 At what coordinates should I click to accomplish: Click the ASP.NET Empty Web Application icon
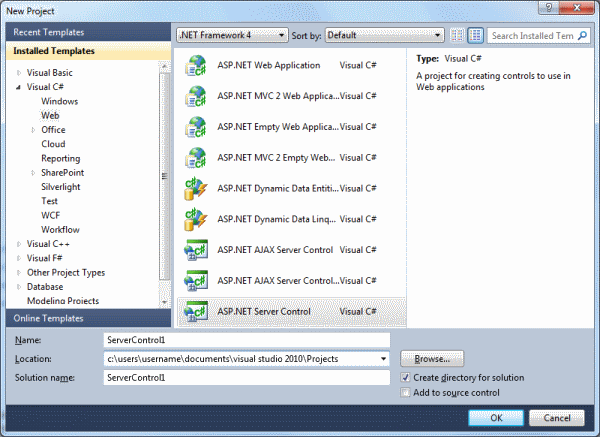coord(196,127)
